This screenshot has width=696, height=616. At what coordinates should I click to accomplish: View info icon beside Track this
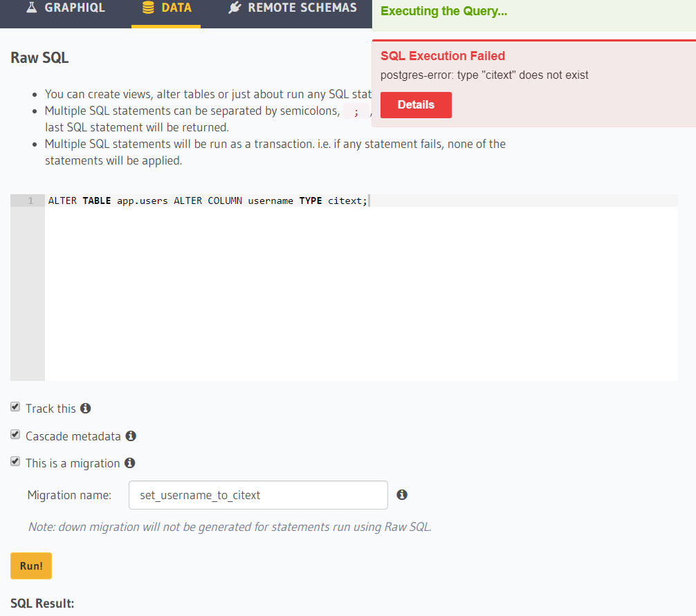pos(85,408)
